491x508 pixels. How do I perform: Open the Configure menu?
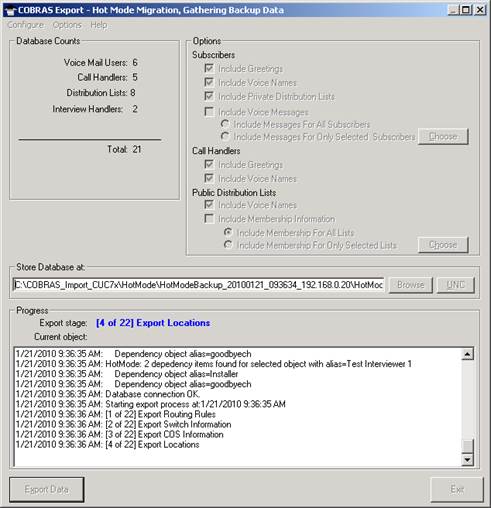26,25
